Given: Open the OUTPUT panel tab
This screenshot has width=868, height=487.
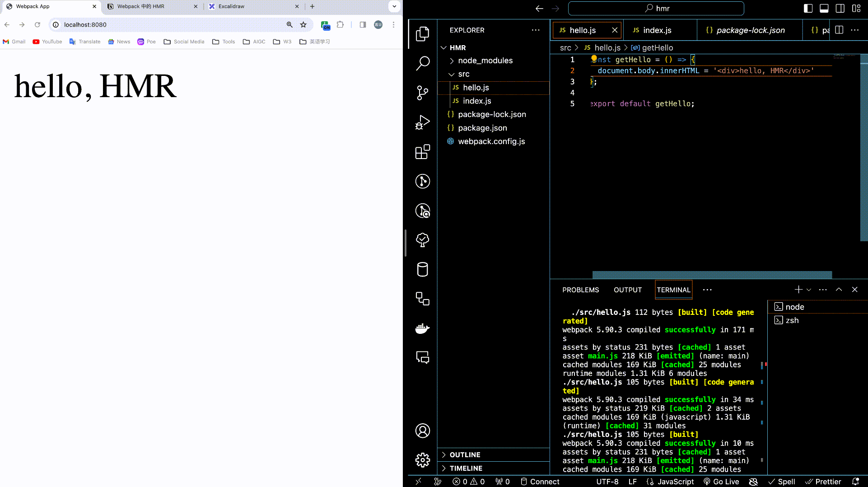Looking at the screenshot, I should tap(627, 290).
